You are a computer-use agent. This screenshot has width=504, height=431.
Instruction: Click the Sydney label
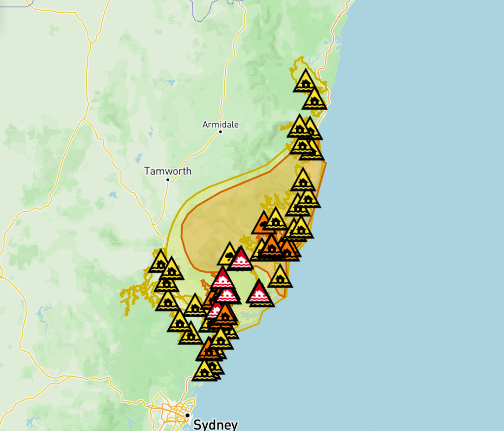216,425
